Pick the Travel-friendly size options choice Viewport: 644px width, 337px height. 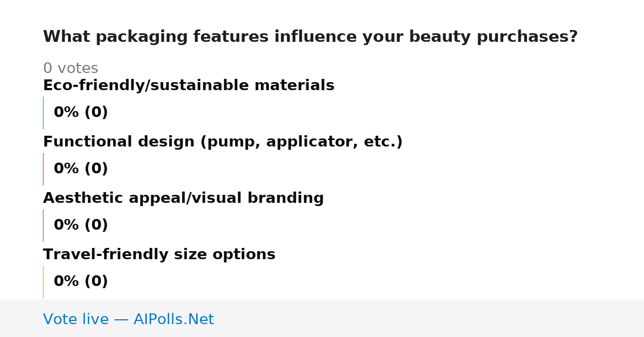(x=159, y=254)
